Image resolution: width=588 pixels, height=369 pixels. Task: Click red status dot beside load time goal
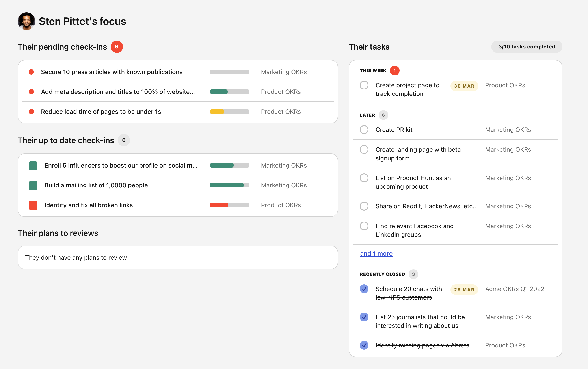tap(31, 112)
